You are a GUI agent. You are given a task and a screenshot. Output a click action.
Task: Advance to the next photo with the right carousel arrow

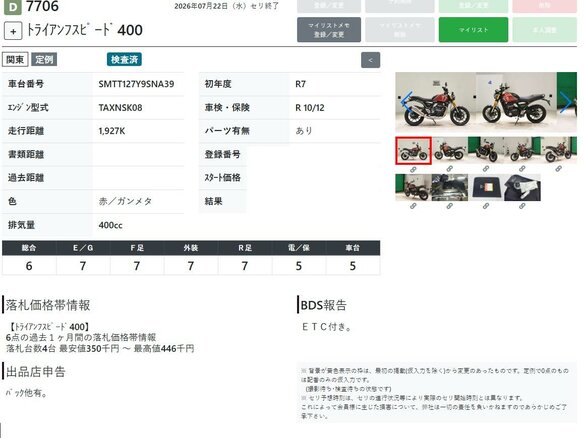coord(565,102)
